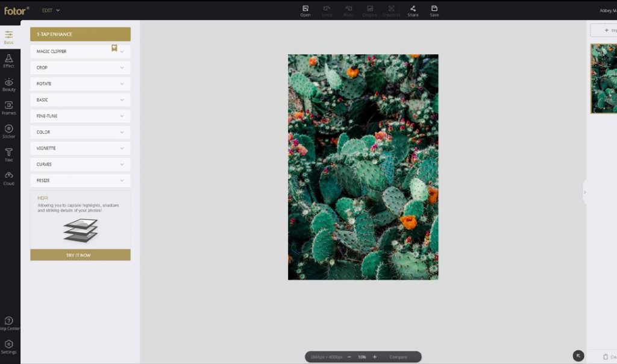The width and height of the screenshot is (617, 364).
Task: Click the trash clear icon
Action: pyautogui.click(x=606, y=357)
